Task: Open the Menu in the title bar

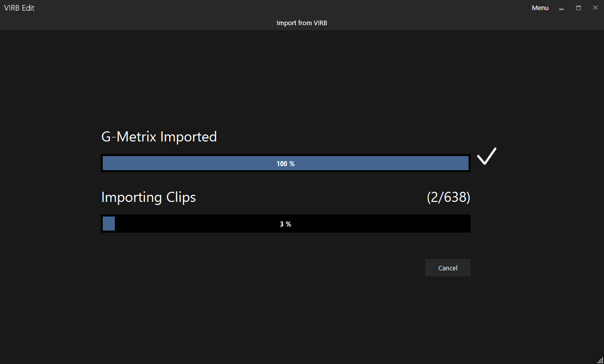Action: (540, 8)
